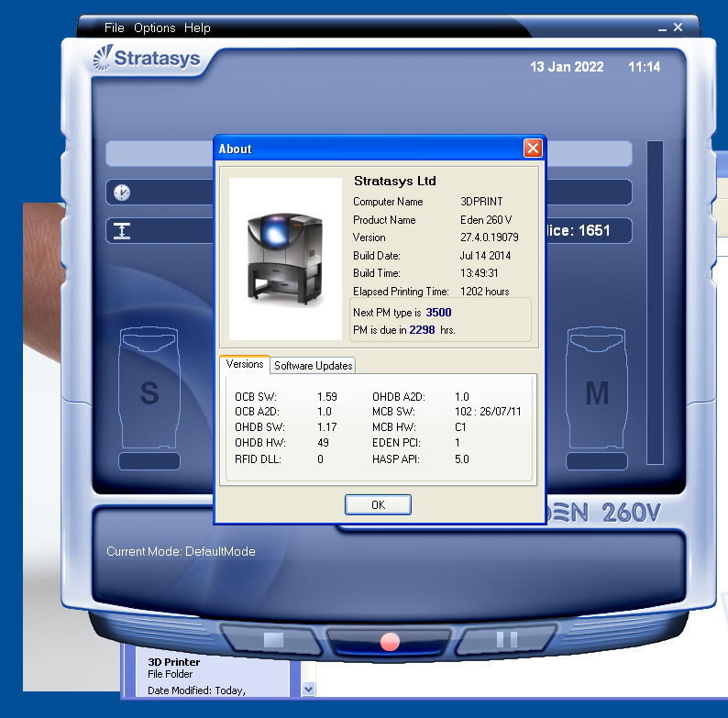Click the height measurement icon
The width and height of the screenshot is (728, 718).
coord(122,230)
